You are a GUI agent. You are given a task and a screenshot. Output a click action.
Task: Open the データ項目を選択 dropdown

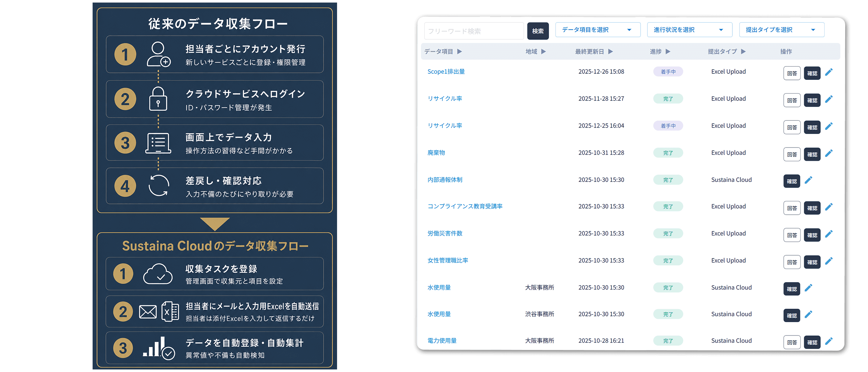[x=598, y=30]
